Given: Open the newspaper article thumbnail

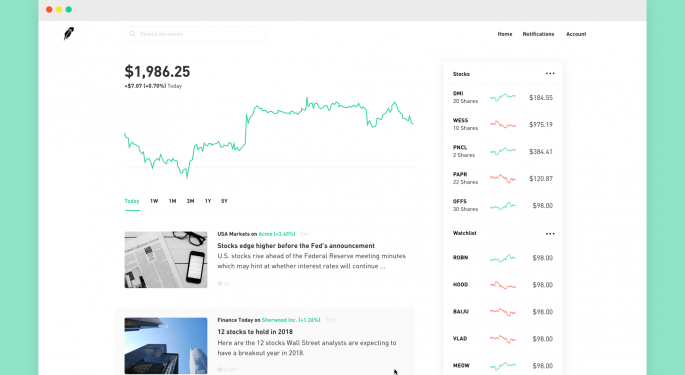Looking at the screenshot, I should tap(166, 260).
